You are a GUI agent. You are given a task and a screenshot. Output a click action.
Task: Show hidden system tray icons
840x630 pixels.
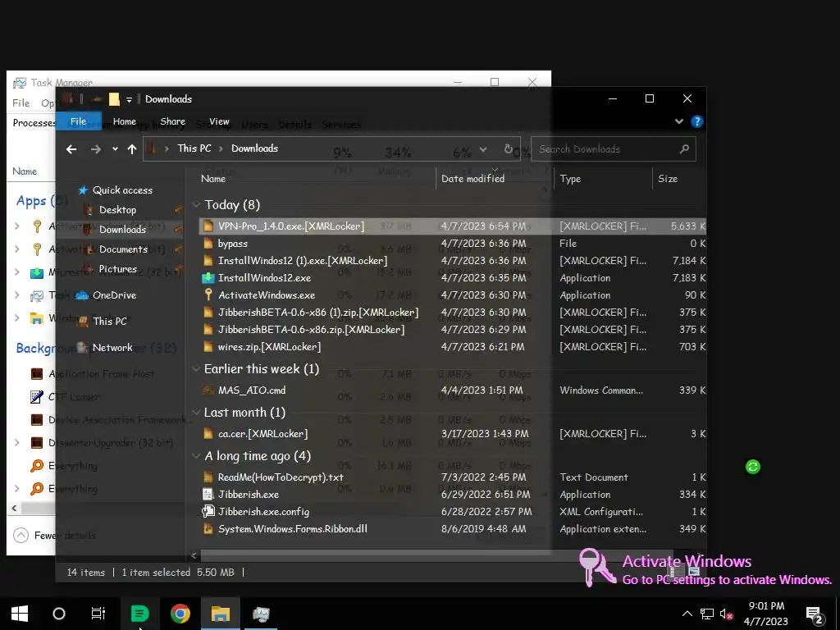[x=687, y=614]
